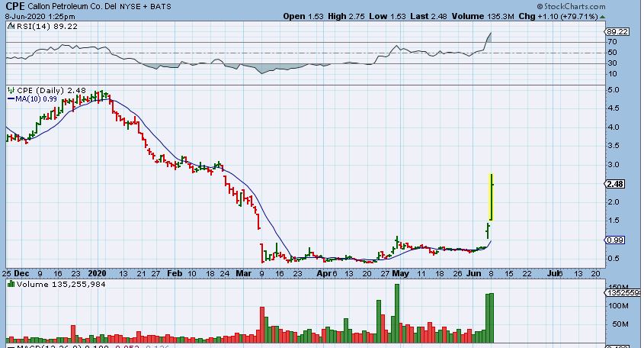Click the Chg +1.10 (+79.71%) value

[x=558, y=17]
